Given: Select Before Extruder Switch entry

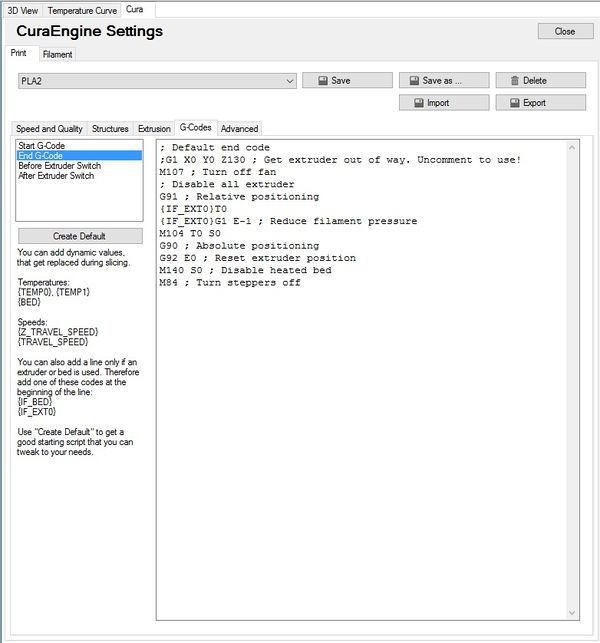Looking at the screenshot, I should coord(80,166).
